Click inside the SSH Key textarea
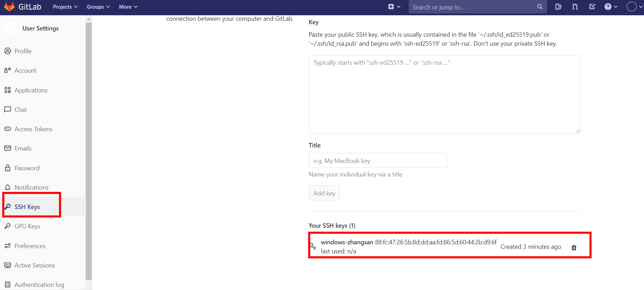 [444, 94]
